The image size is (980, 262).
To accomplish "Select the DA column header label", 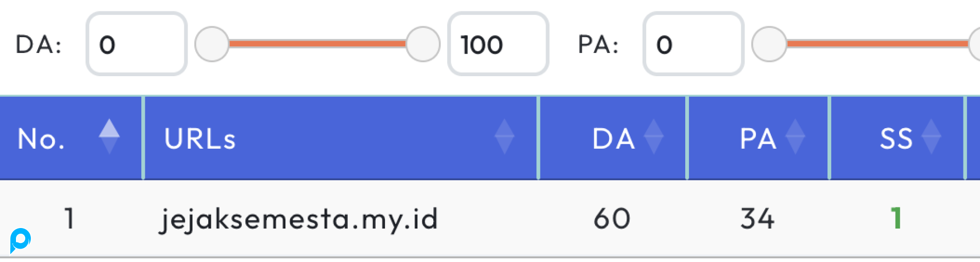I will [x=613, y=138].
